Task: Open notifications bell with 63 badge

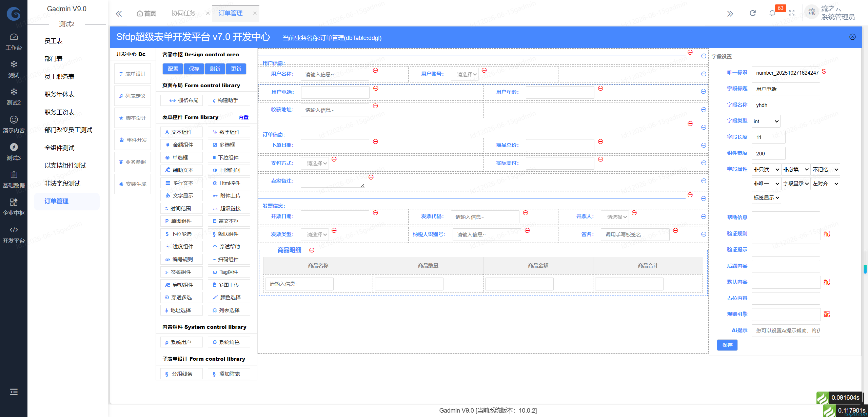Action: point(772,13)
